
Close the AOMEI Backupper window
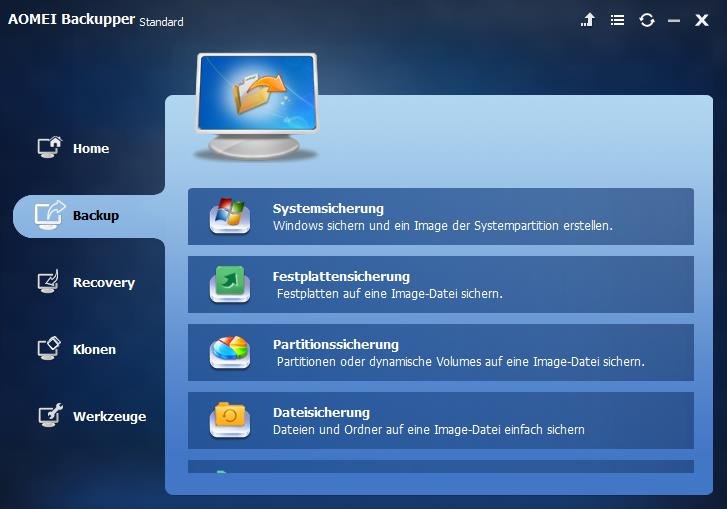[x=701, y=20]
